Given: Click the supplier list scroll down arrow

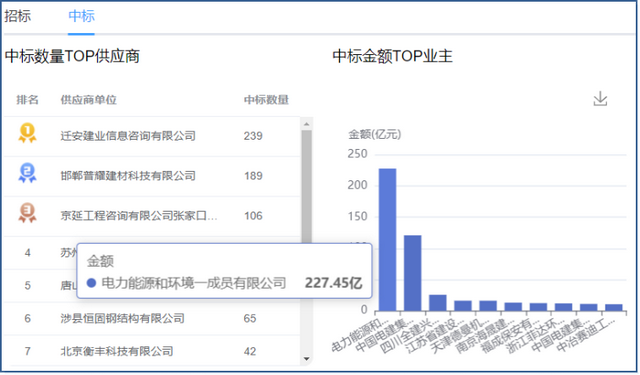Looking at the screenshot, I should (307, 359).
